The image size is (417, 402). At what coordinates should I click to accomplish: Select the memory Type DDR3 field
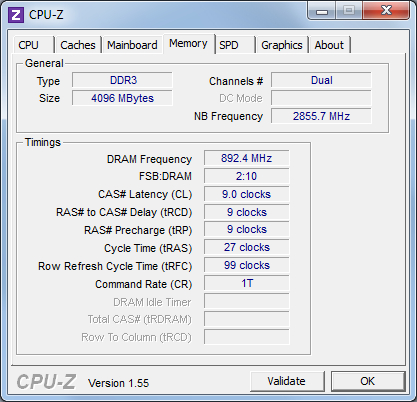pos(122,80)
